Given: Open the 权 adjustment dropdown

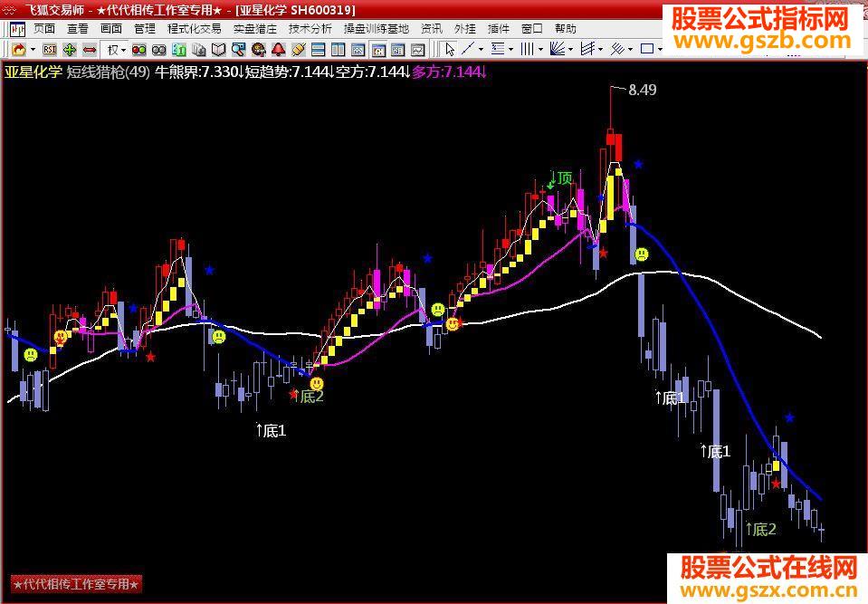Looking at the screenshot, I should click(x=116, y=50).
